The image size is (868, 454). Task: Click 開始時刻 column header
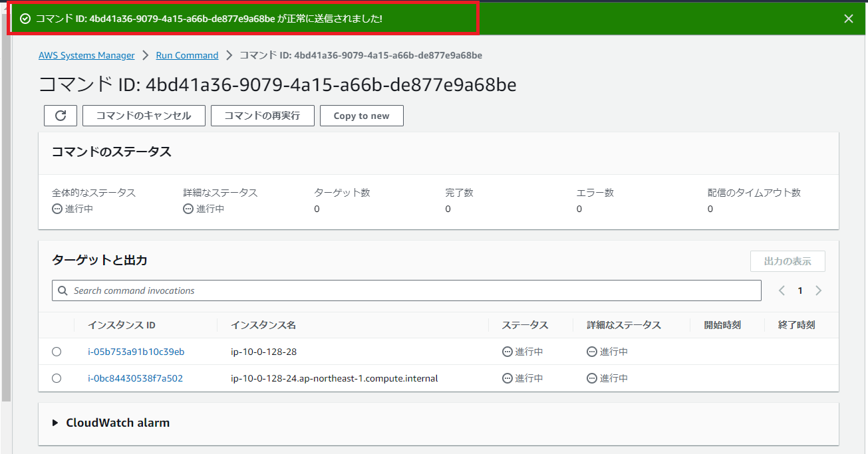pyautogui.click(x=722, y=325)
